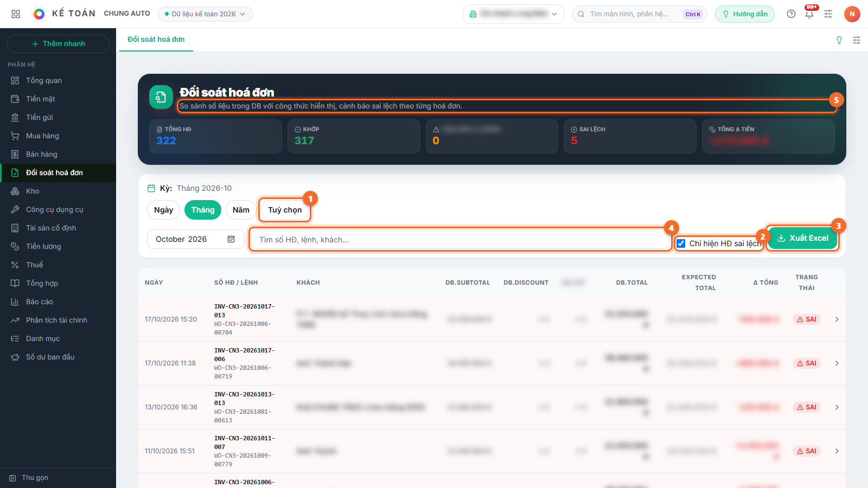868x488 pixels.
Task: Open Tổng quan in sidebar
Action: pyautogui.click(x=58, y=80)
